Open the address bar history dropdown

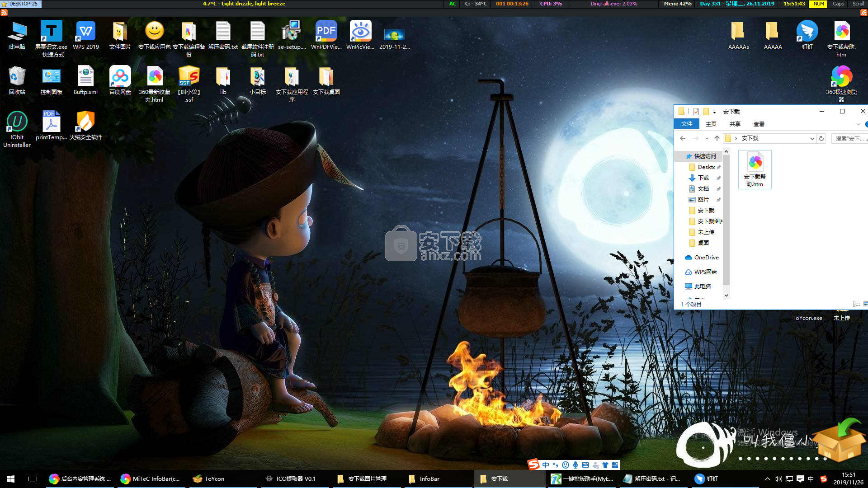click(812, 138)
